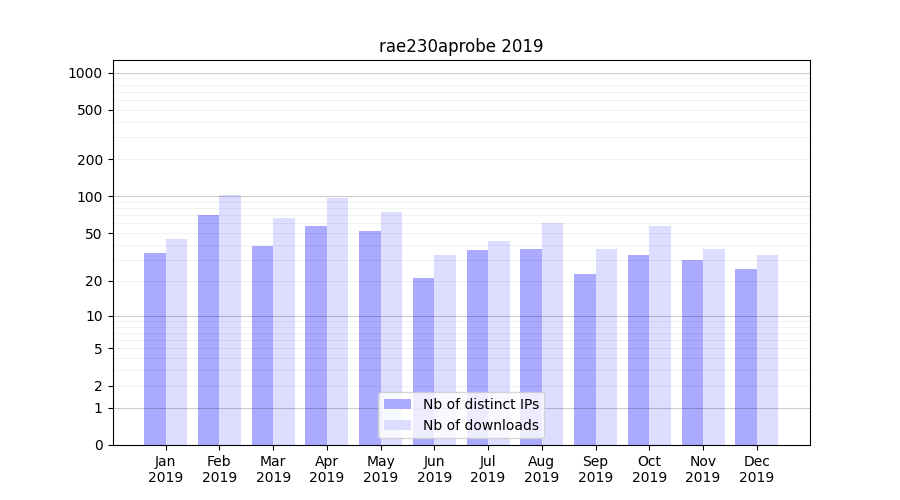Viewport: 900px width, 500px height.
Task: Select the 0 y-axis tick label
Action: [x=98, y=445]
